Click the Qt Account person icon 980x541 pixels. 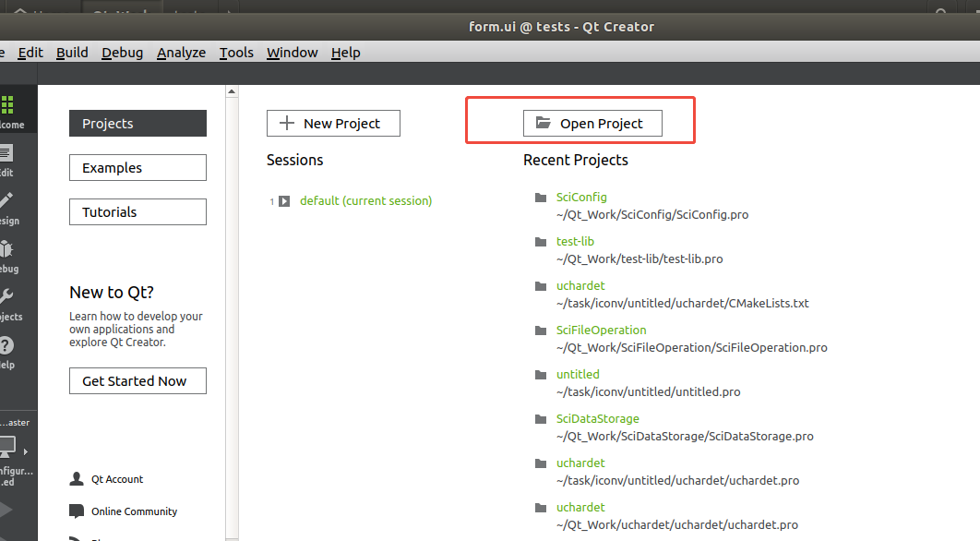(77, 479)
